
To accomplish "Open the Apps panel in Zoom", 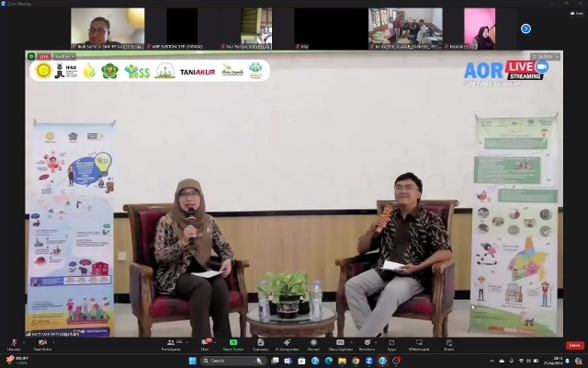I will (x=391, y=345).
